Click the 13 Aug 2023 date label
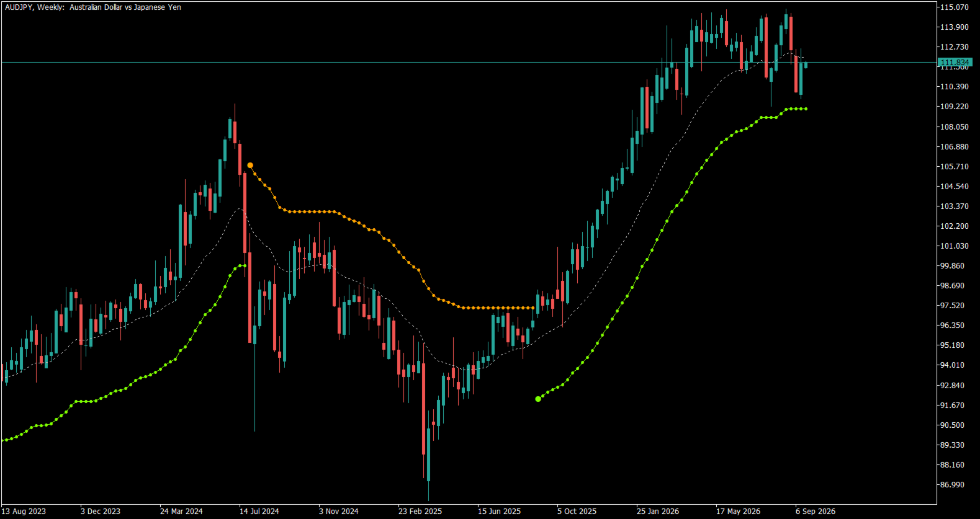Screen dimensions: 980x519 [x=24, y=512]
